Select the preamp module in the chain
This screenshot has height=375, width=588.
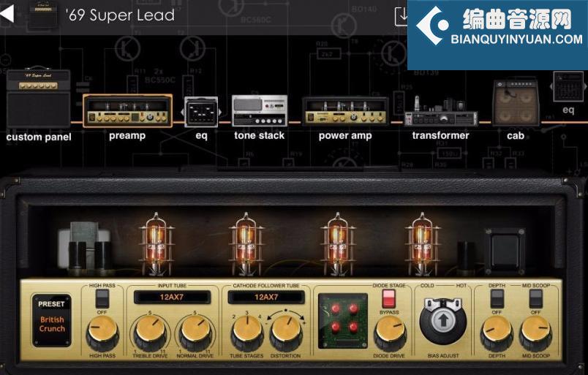(127, 110)
